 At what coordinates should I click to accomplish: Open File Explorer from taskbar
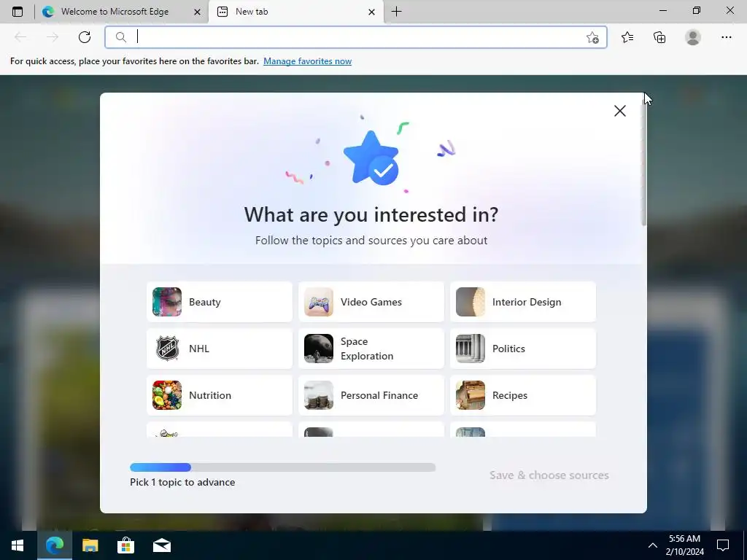90,545
